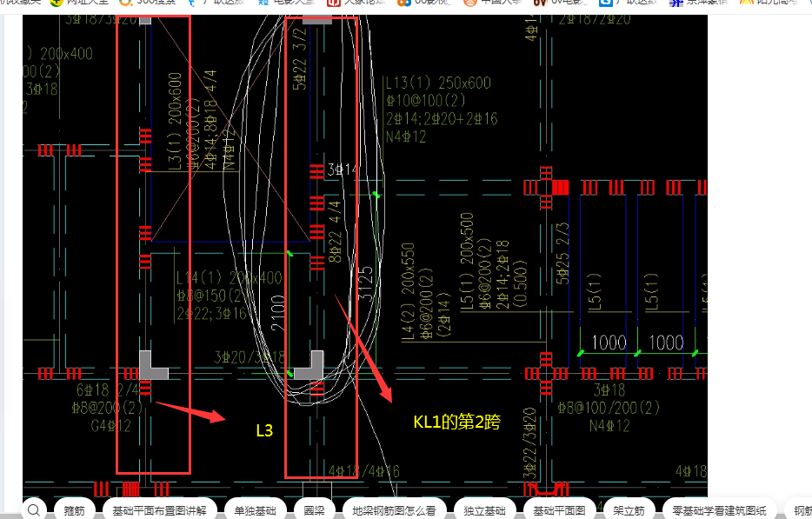Click the magnifier search icon at the bottom
812x519 pixels.
34,510
